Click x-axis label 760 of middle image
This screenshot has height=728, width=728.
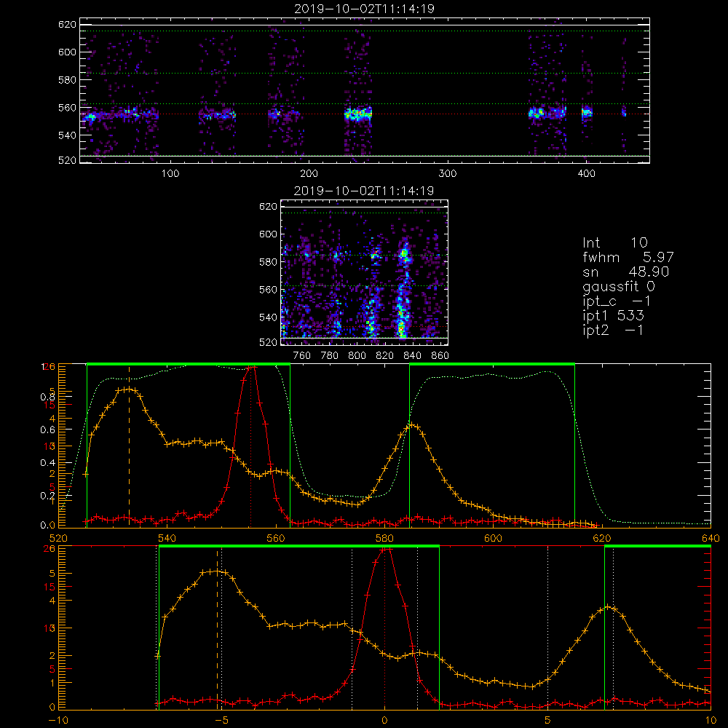click(302, 356)
